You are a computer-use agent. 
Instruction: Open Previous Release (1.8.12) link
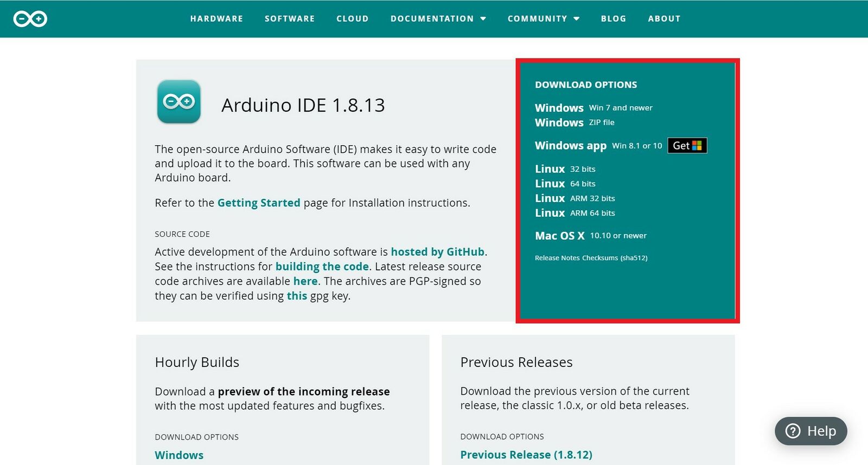click(x=526, y=455)
